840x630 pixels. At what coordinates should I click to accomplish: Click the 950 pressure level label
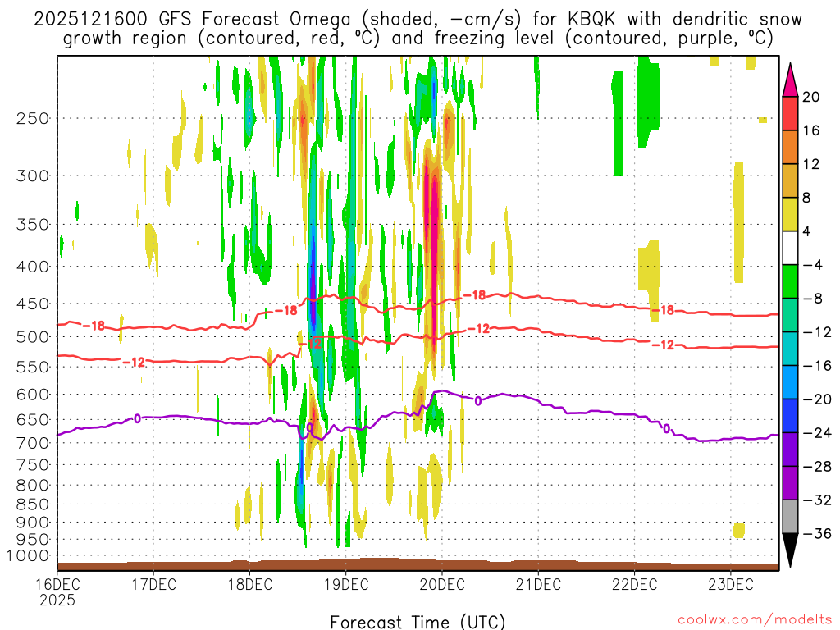tap(33, 540)
